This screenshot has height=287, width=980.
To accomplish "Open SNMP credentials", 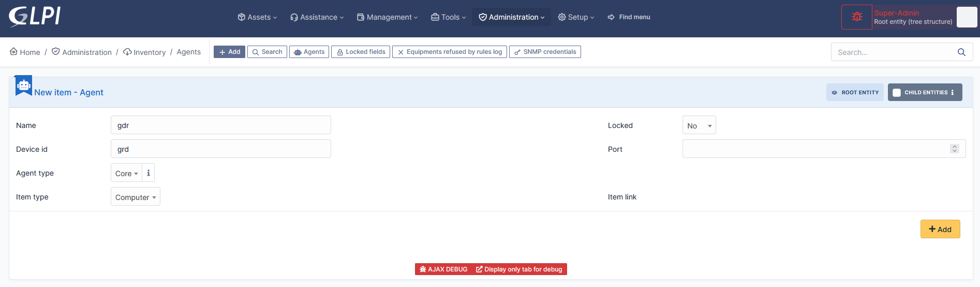I will 545,52.
